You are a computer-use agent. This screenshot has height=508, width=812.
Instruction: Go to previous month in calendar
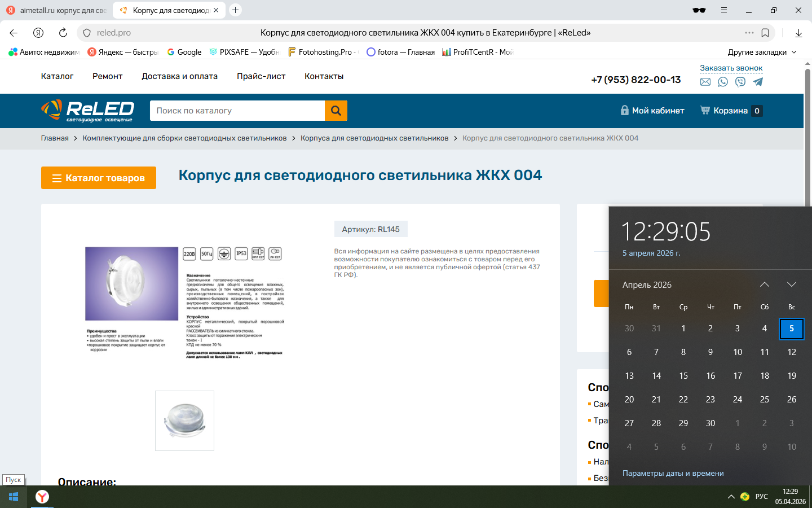[x=764, y=284]
